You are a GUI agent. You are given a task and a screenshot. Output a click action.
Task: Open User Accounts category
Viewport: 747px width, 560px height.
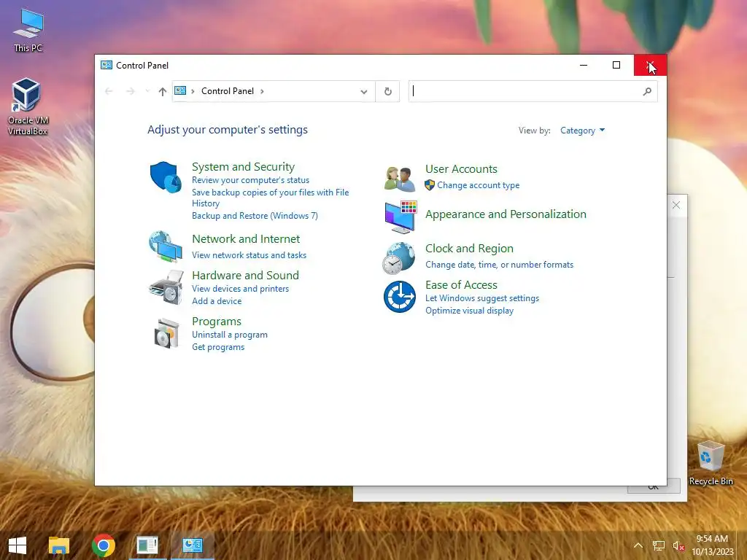(461, 169)
